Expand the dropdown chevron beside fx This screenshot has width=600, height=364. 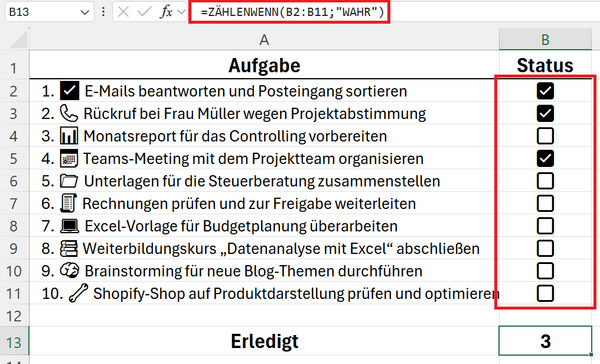181,12
